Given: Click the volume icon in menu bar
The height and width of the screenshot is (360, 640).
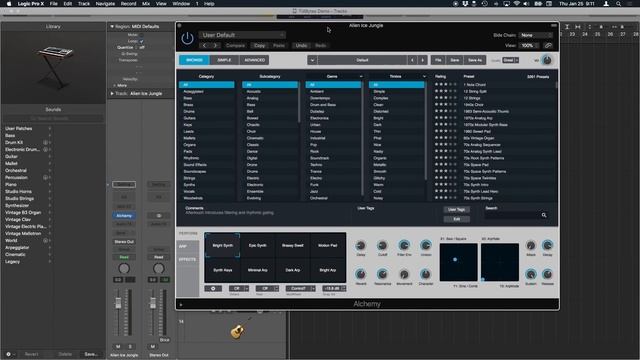Looking at the screenshot, I should (x=526, y=4).
